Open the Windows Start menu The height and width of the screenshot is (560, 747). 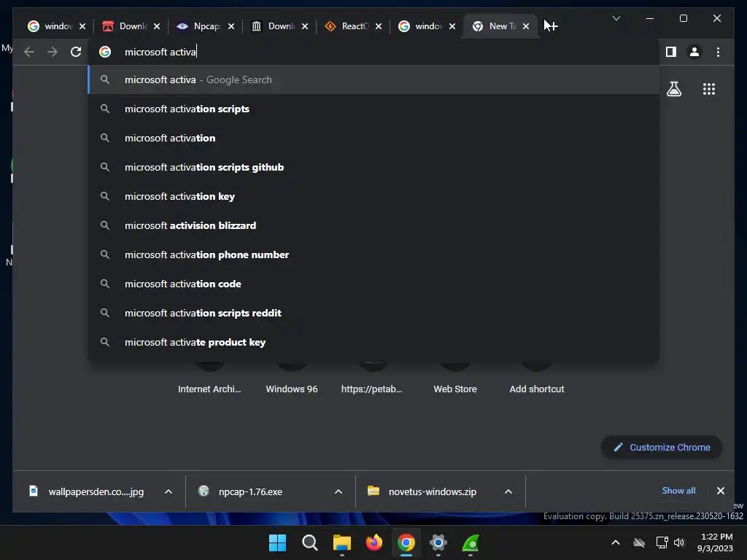coord(278,542)
